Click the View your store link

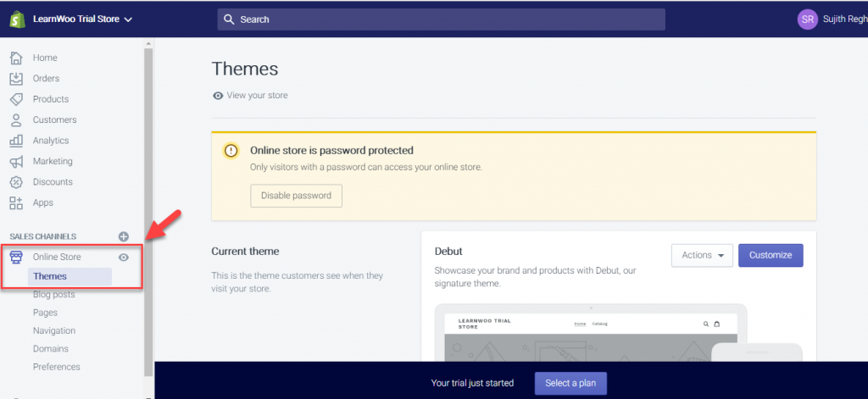[257, 95]
